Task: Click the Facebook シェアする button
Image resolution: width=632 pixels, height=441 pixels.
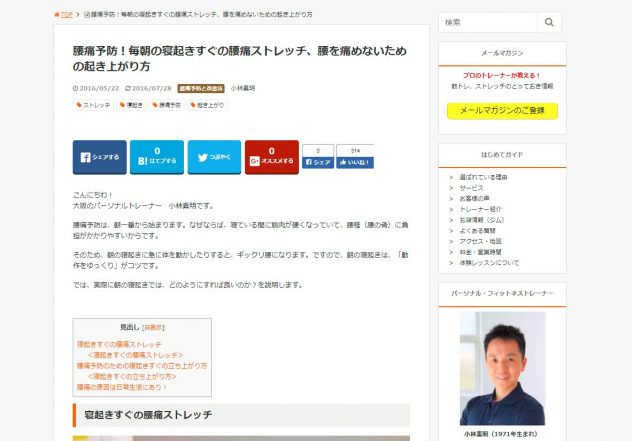Action: (100, 157)
